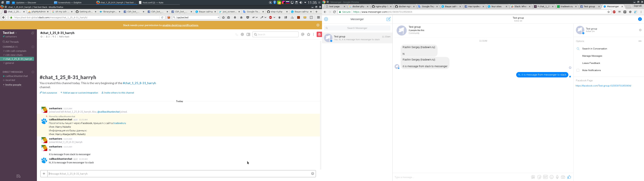This screenshot has height=181, width=644.
Task: Open callbackhunterchat direct message
Action: click(16, 76)
